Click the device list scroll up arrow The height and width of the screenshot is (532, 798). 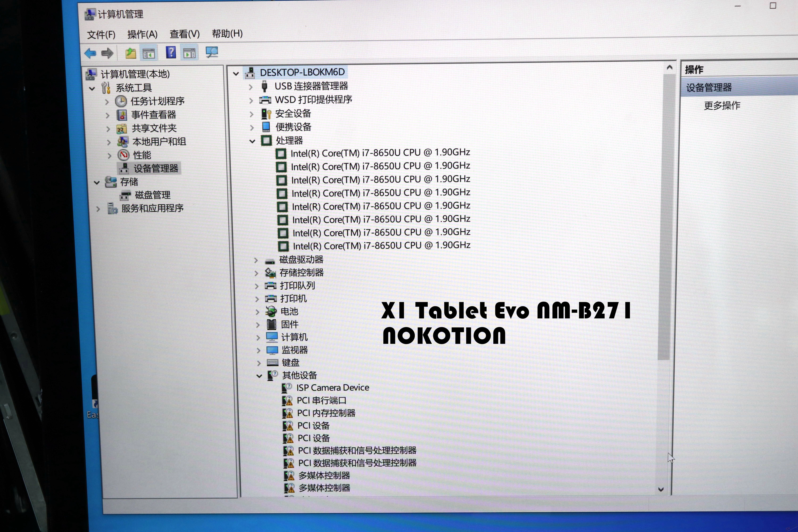point(669,68)
